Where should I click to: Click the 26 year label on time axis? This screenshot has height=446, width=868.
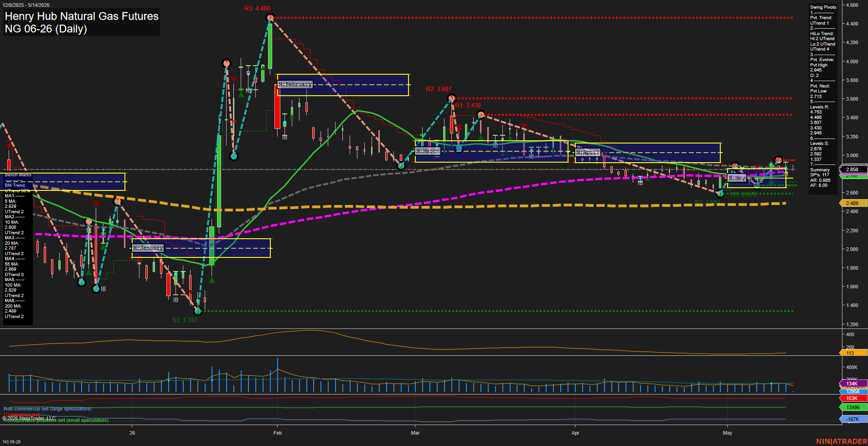132,433
